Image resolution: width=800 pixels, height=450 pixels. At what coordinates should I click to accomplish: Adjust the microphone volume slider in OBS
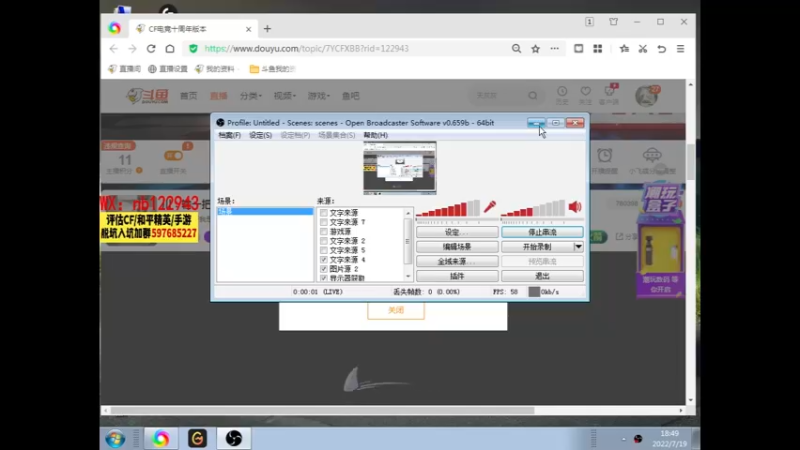[457, 221]
